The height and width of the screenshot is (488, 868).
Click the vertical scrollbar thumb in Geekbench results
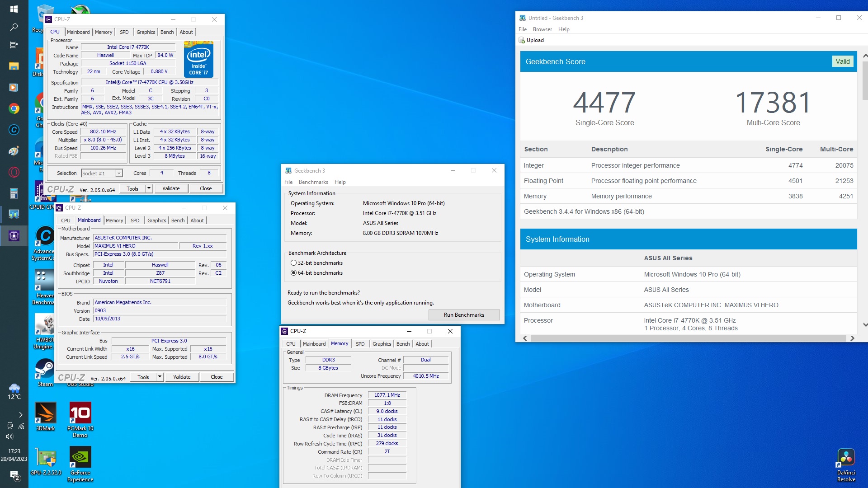coord(865,80)
